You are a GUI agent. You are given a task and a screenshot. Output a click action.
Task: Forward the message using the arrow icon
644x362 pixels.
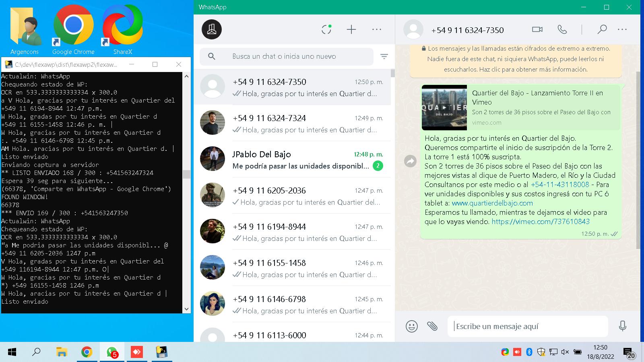click(x=410, y=161)
